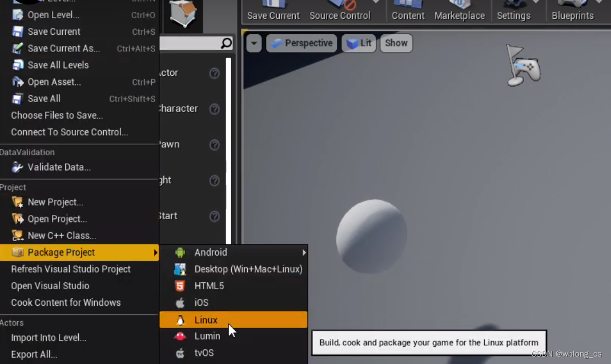Image resolution: width=611 pixels, height=364 pixels.
Task: Click the New Project icon
Action: pos(18,202)
